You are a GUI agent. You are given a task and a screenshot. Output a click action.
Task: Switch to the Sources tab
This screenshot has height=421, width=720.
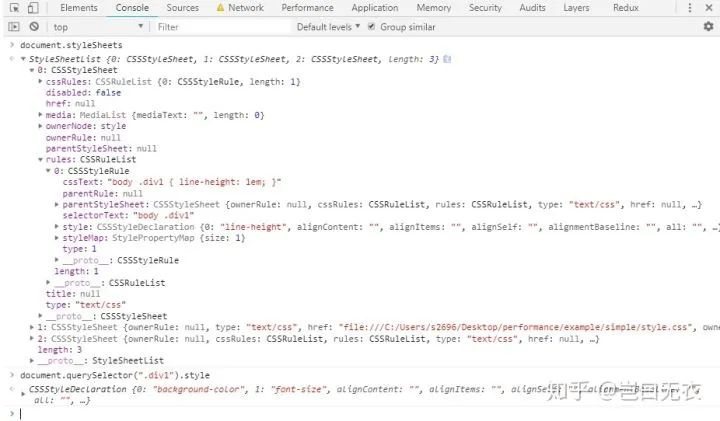(x=182, y=8)
